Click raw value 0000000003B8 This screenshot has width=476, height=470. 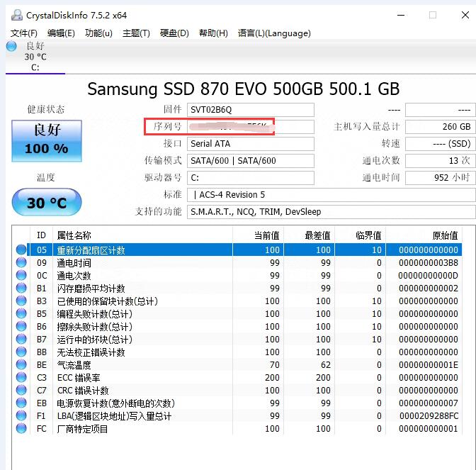[x=429, y=262]
